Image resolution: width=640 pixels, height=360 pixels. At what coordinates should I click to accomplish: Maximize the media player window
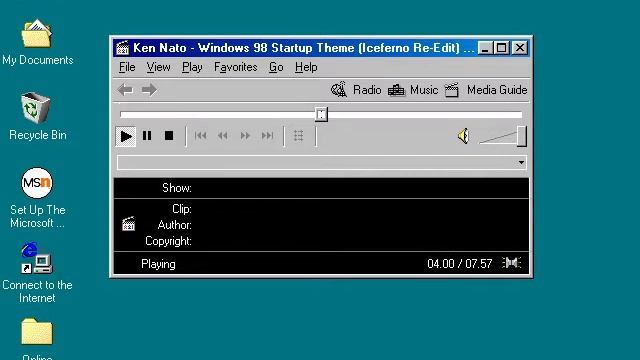coord(501,48)
